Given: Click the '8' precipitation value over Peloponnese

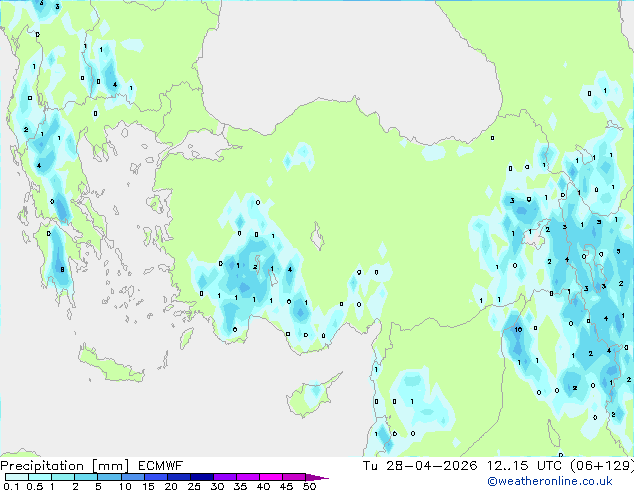Looking at the screenshot, I should [x=62, y=270].
